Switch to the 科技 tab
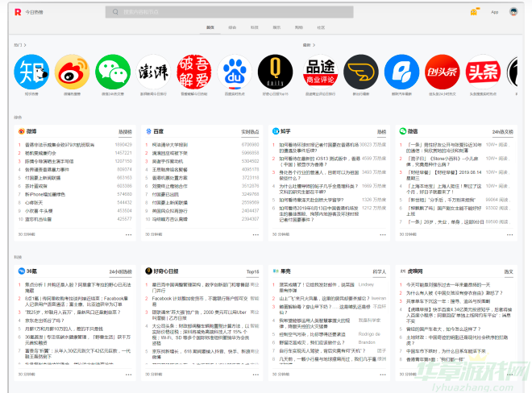The height and width of the screenshot is (393, 532). tap(254, 27)
